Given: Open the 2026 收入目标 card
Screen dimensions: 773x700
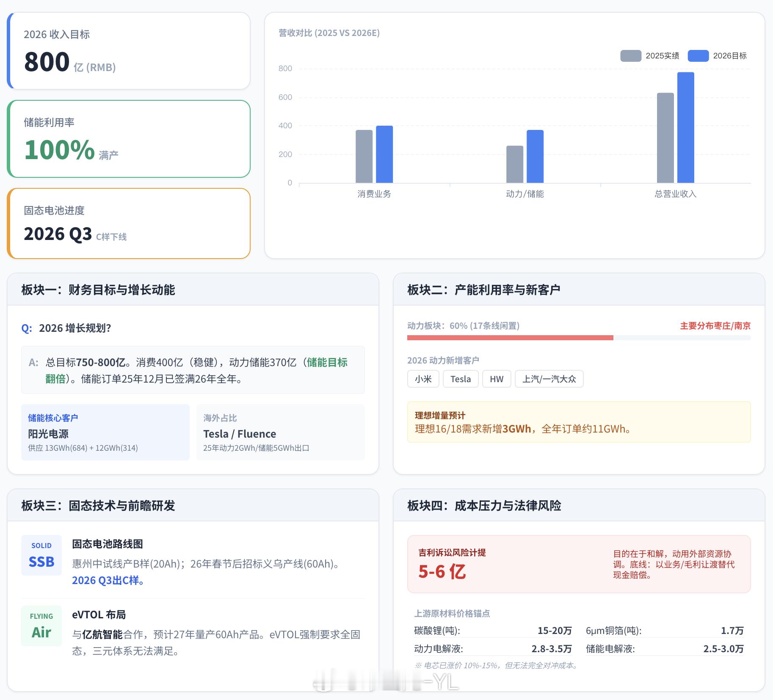Looking at the screenshot, I should 129,51.
